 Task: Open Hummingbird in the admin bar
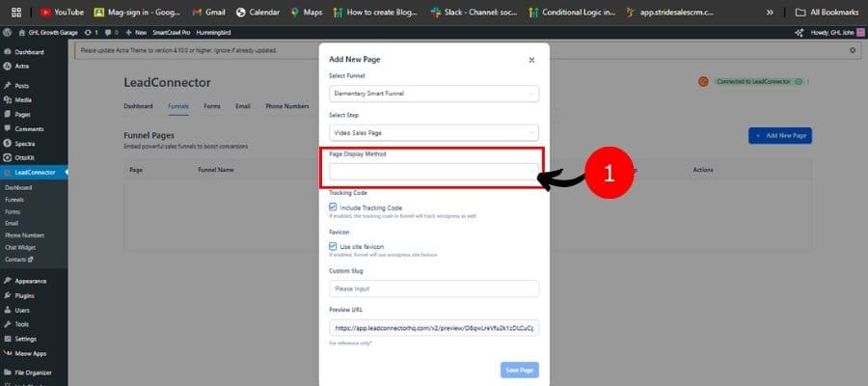tap(213, 33)
